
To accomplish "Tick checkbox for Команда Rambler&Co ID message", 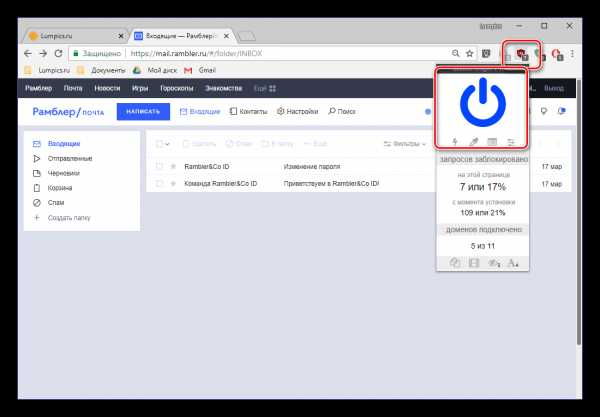I will click(159, 184).
